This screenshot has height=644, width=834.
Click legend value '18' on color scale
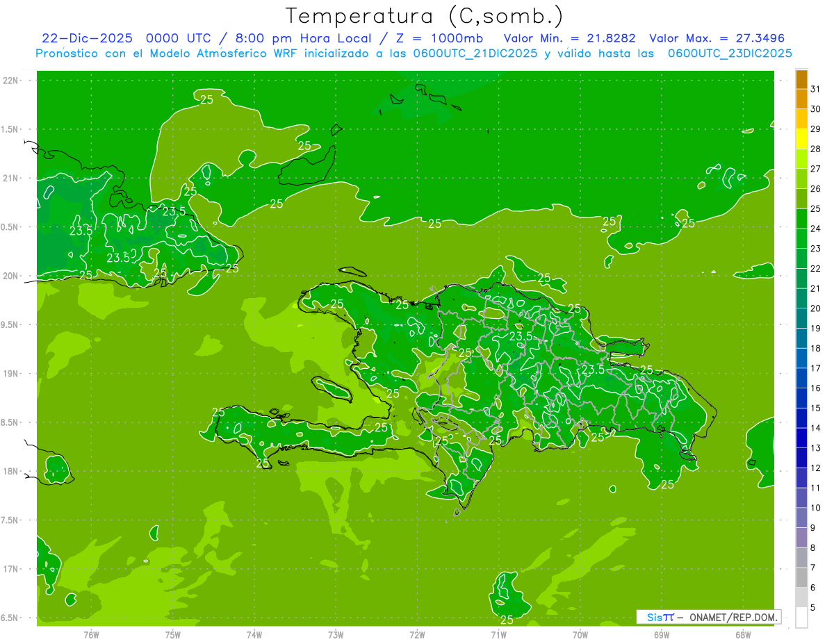816,348
